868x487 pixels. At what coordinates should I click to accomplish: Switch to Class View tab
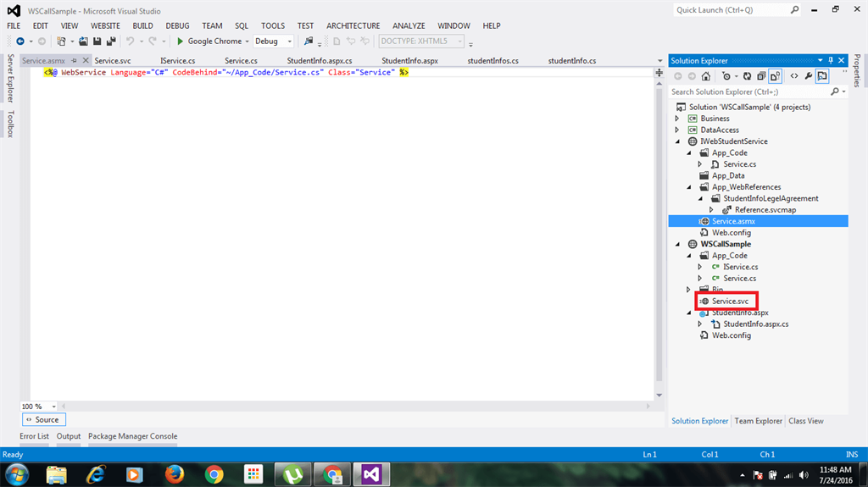[806, 421]
